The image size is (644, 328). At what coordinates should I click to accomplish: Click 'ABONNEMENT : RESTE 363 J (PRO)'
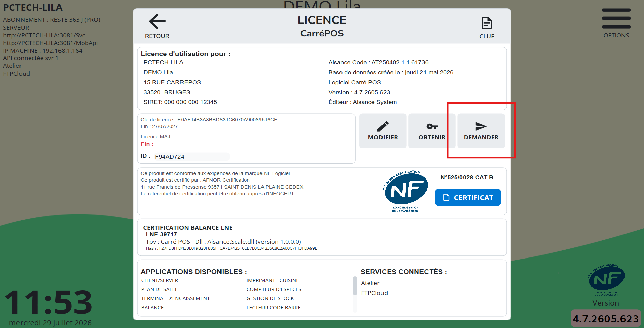pos(52,20)
